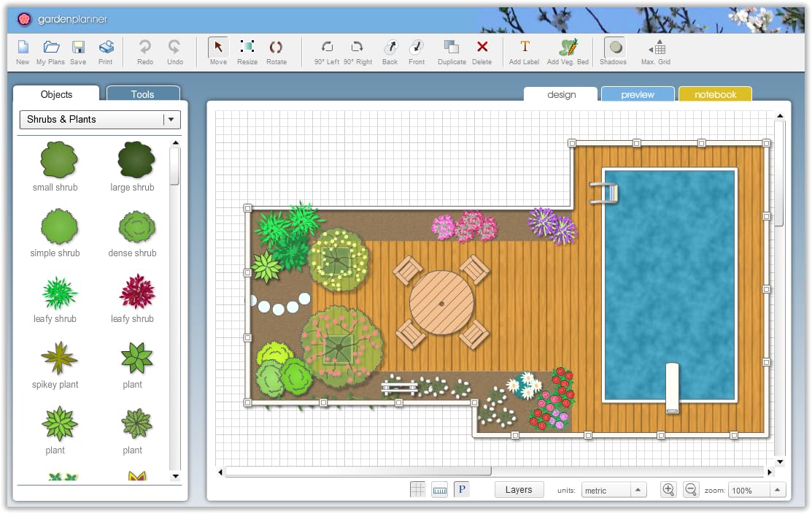Image resolution: width=812 pixels, height=514 pixels.
Task: Open the Shrubs & Plants category dropdown
Action: pyautogui.click(x=171, y=120)
